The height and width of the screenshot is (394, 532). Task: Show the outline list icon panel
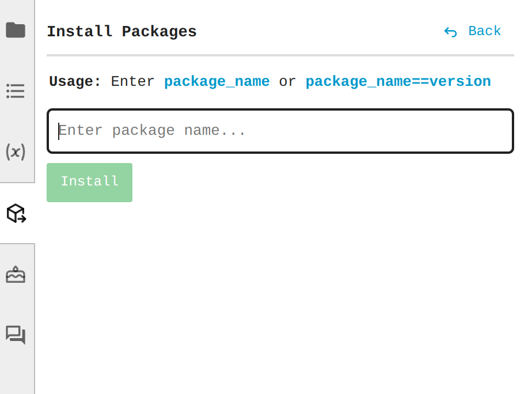[16, 91]
